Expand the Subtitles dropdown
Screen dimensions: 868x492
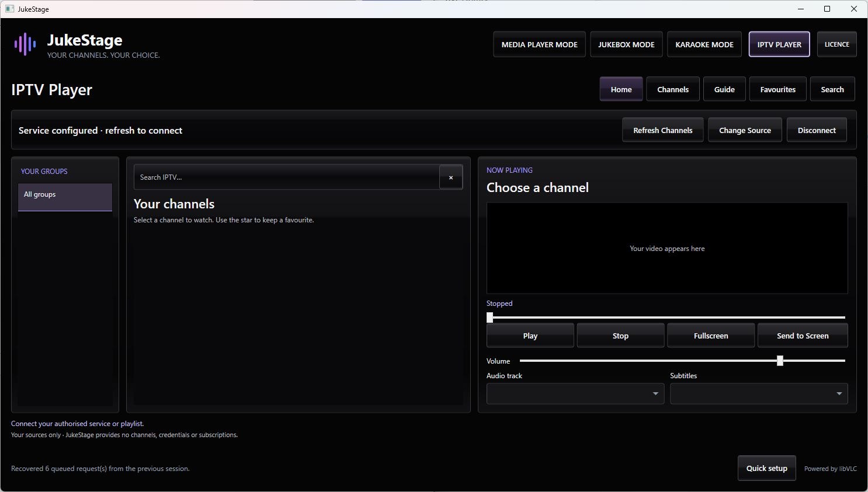[x=759, y=394]
